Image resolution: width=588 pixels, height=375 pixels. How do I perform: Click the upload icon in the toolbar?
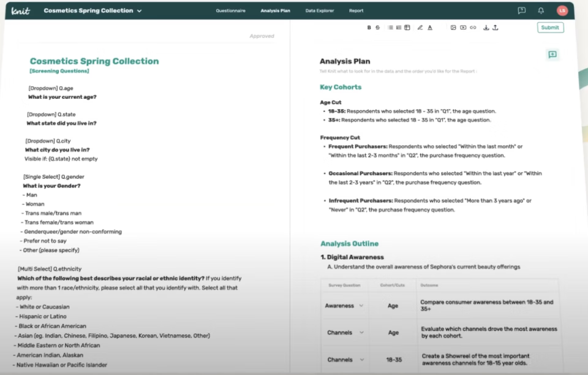[x=495, y=28]
